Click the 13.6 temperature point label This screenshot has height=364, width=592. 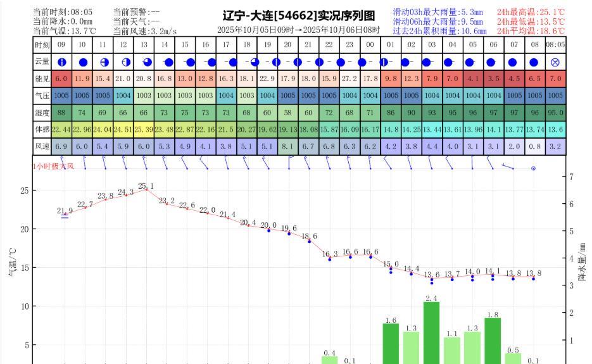click(432, 275)
